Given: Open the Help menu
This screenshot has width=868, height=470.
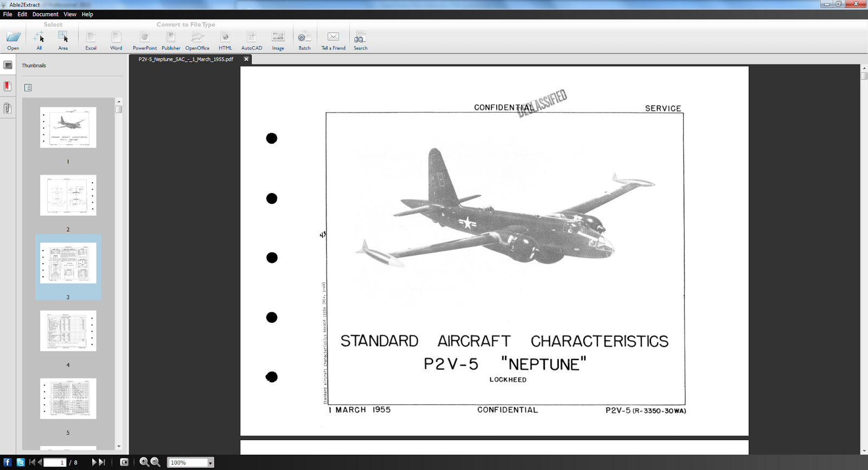Looking at the screenshot, I should point(87,14).
